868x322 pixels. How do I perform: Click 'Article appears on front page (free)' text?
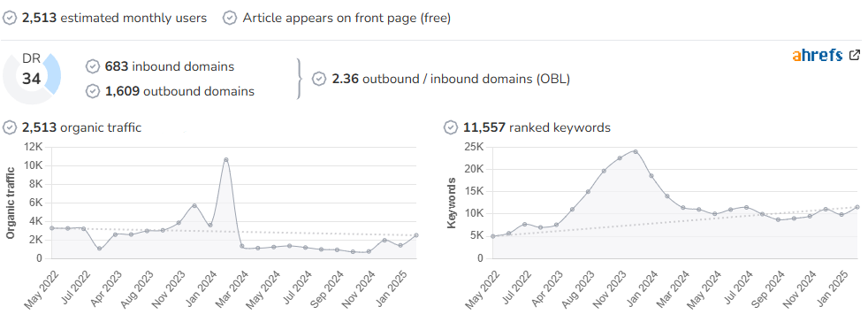346,18
